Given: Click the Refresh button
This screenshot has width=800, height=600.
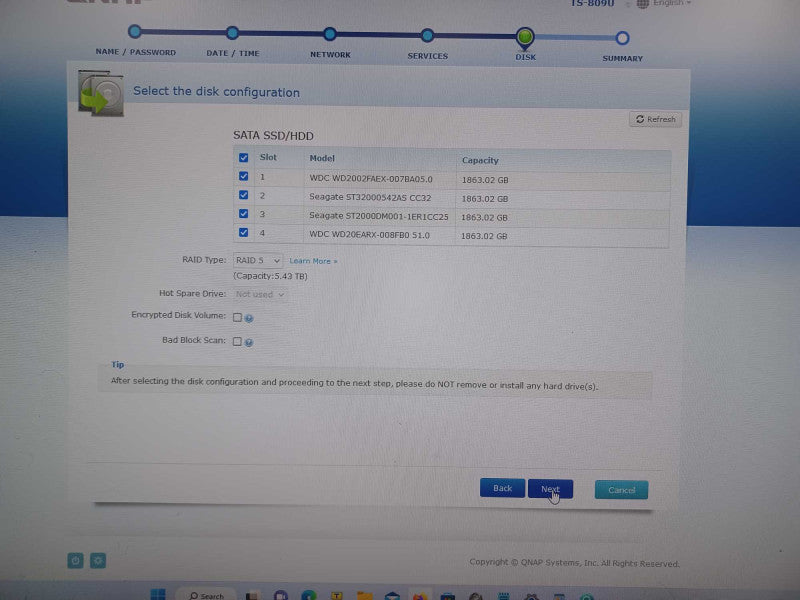Looking at the screenshot, I should coord(656,119).
